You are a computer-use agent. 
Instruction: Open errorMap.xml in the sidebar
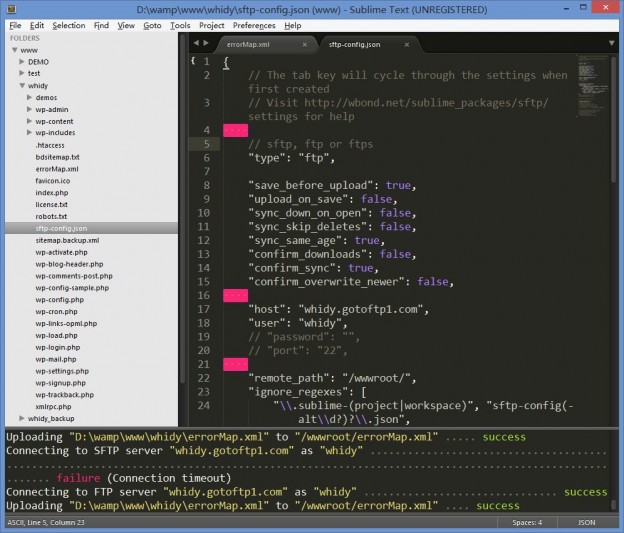click(x=57, y=169)
